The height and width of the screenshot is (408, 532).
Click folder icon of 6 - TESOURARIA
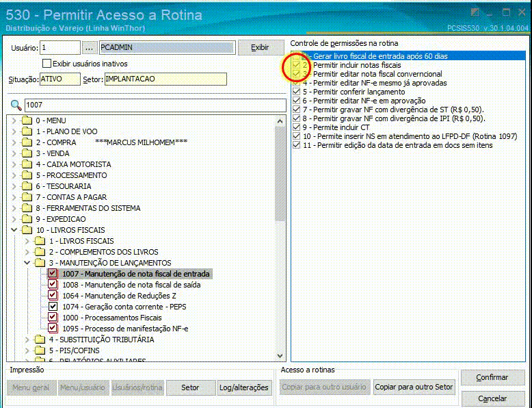pos(27,186)
